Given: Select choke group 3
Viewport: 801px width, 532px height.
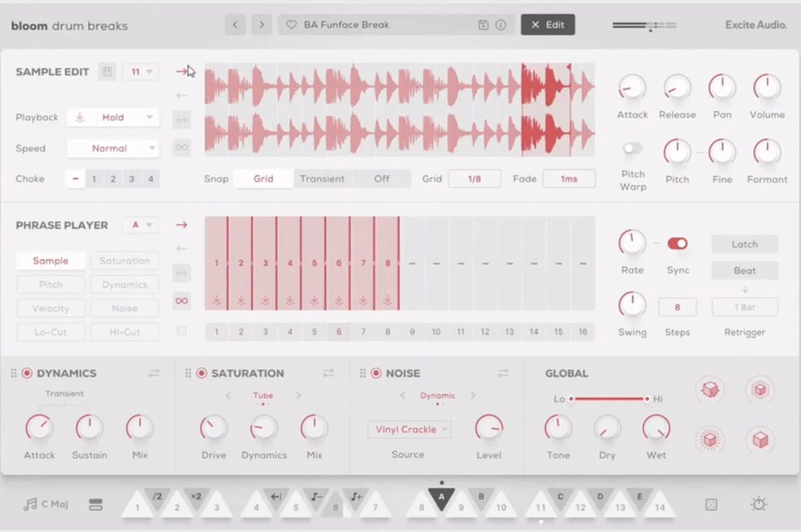Looking at the screenshot, I should (x=132, y=179).
